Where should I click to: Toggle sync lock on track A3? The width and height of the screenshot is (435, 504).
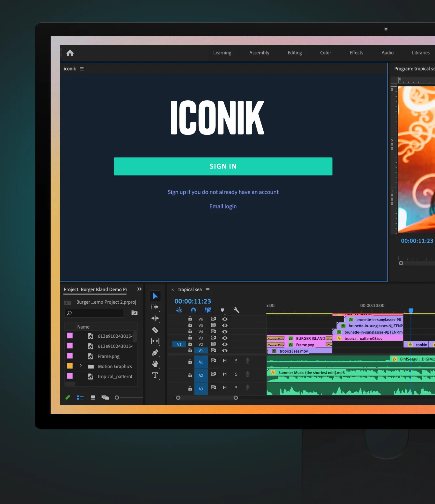(214, 387)
